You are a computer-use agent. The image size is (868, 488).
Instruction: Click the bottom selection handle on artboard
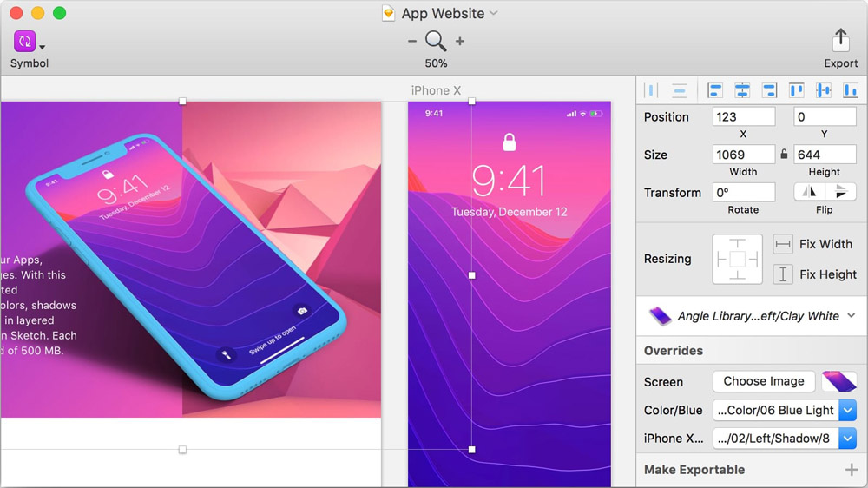tap(471, 450)
